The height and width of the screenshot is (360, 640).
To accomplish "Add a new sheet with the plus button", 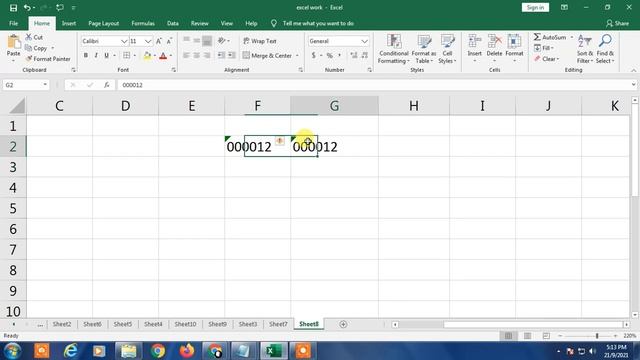I will point(343,324).
